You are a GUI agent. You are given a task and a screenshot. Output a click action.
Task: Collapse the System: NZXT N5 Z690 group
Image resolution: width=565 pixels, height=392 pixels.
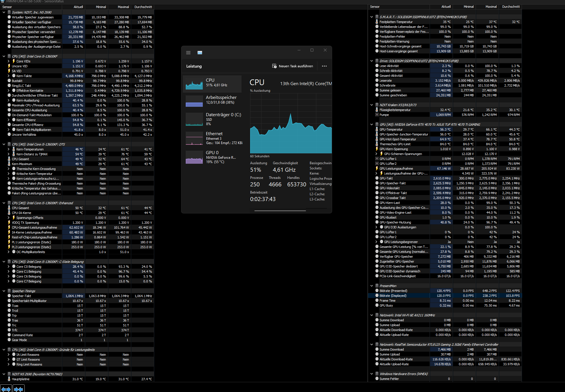coord(4,12)
